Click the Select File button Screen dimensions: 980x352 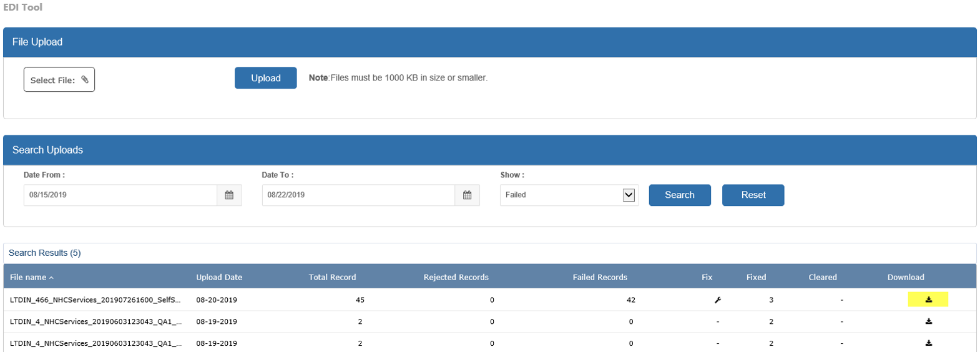tap(59, 80)
